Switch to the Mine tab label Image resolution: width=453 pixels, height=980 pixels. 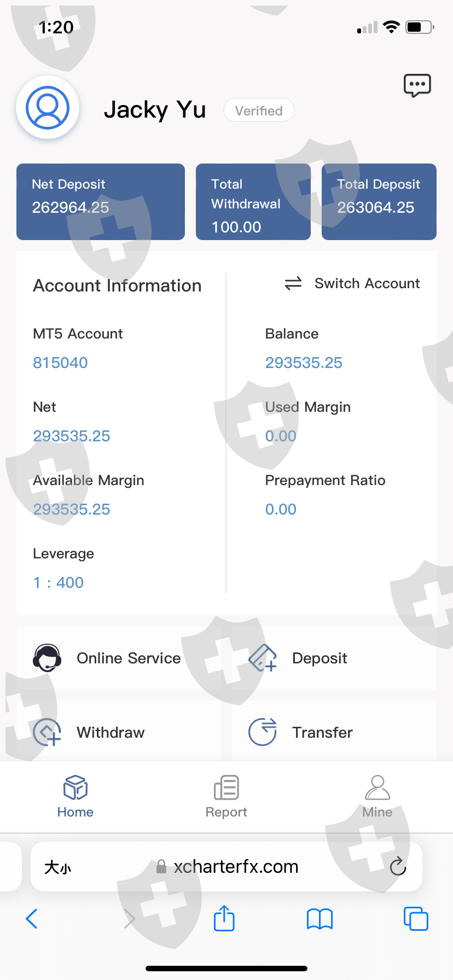377,812
